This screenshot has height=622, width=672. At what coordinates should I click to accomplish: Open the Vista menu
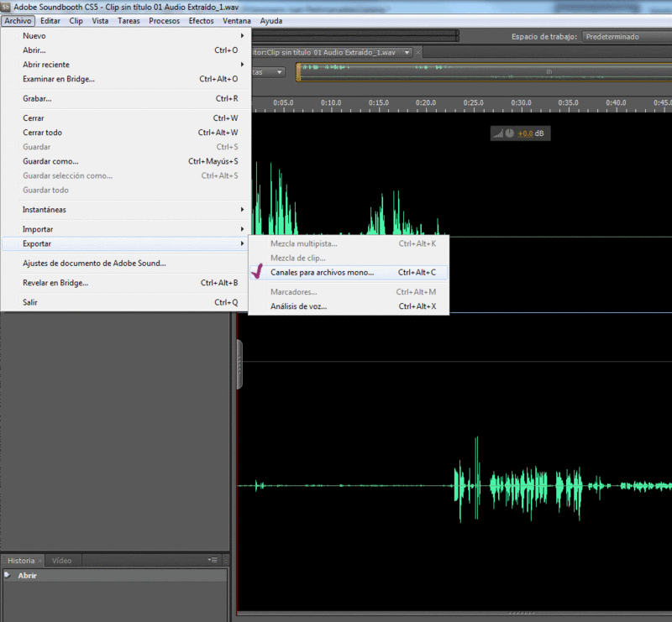click(100, 20)
